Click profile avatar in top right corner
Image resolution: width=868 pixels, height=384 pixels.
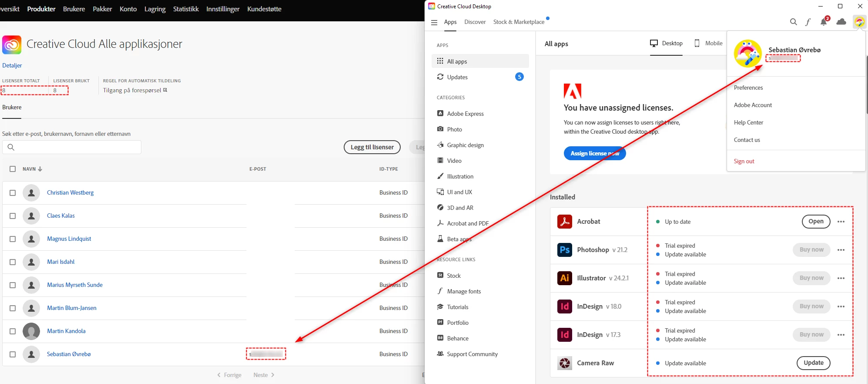[x=859, y=22]
